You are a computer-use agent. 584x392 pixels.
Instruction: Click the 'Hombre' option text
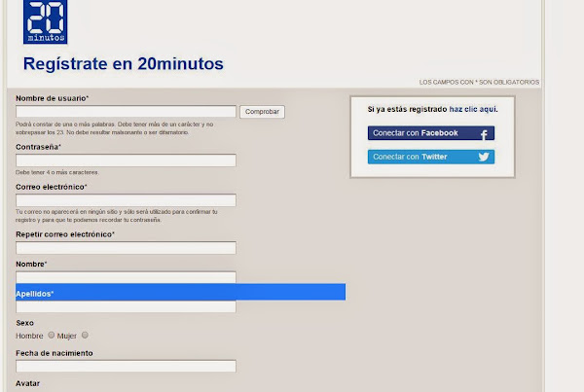point(29,336)
